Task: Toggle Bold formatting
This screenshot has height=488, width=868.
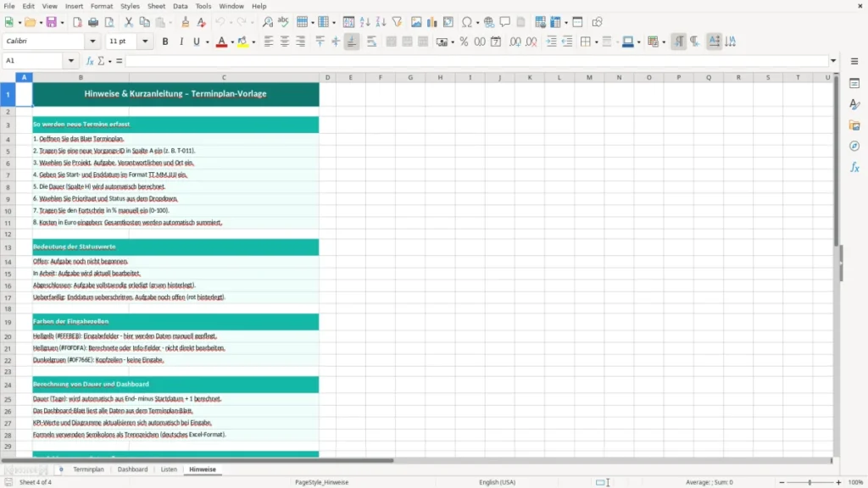Action: coord(165,42)
